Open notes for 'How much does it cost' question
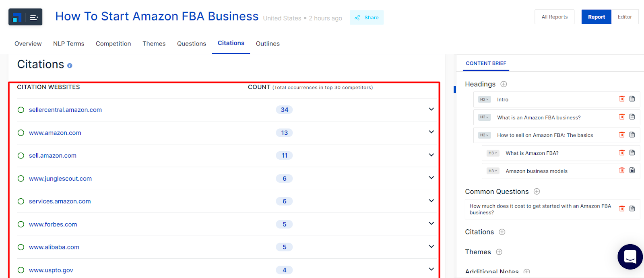This screenshot has width=644, height=278. pos(632,209)
